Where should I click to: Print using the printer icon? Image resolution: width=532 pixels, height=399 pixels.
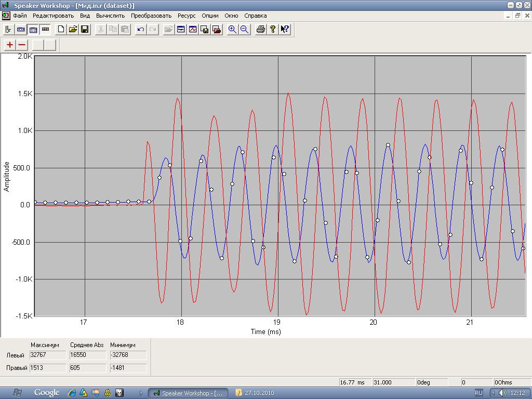click(x=261, y=30)
